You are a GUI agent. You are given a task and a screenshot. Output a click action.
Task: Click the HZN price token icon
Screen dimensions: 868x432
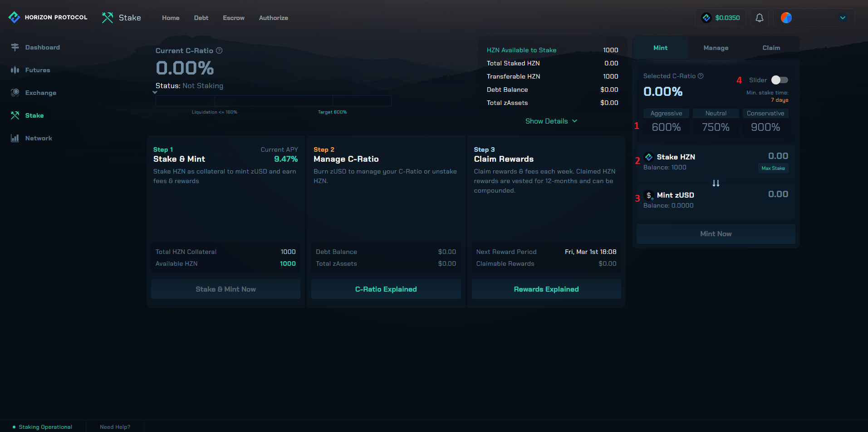[x=706, y=18]
